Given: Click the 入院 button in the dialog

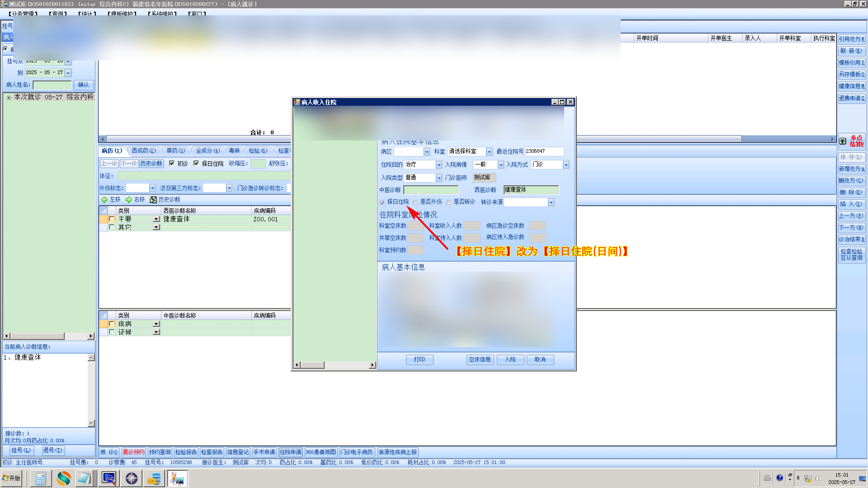Looking at the screenshot, I should [x=510, y=360].
